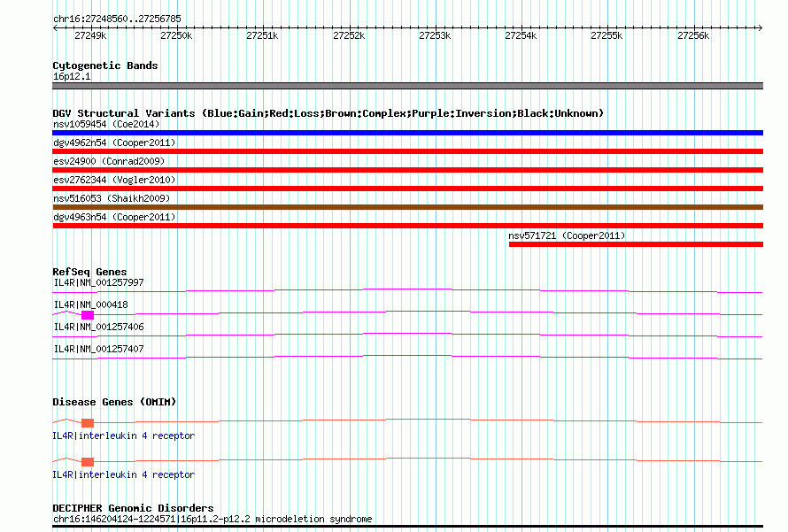788x532 pixels.
Task: Click the chr16:27248560..27256785 coordinate label
Action: pyautogui.click(x=117, y=19)
